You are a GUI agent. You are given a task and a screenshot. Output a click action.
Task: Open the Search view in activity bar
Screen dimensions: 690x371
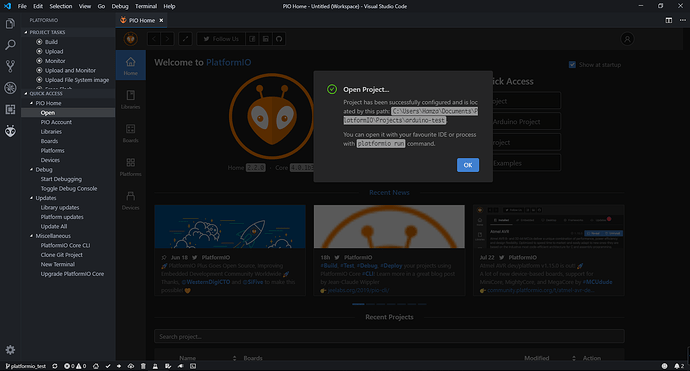click(x=10, y=45)
